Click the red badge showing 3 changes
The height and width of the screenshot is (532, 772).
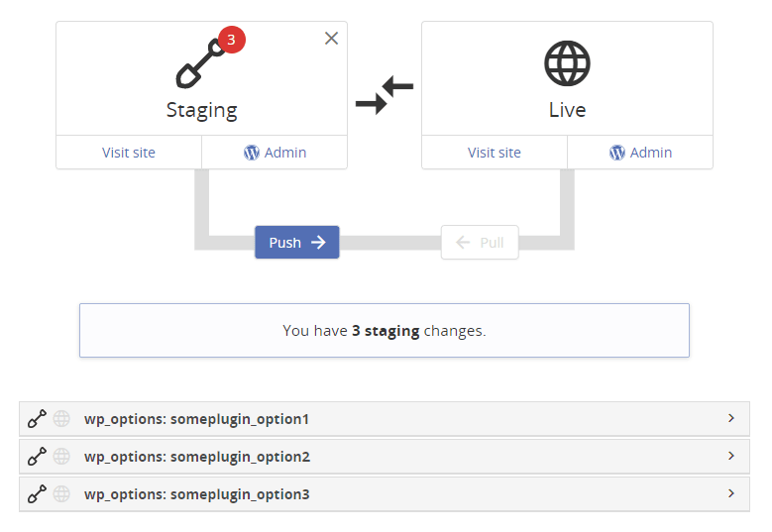pos(230,41)
